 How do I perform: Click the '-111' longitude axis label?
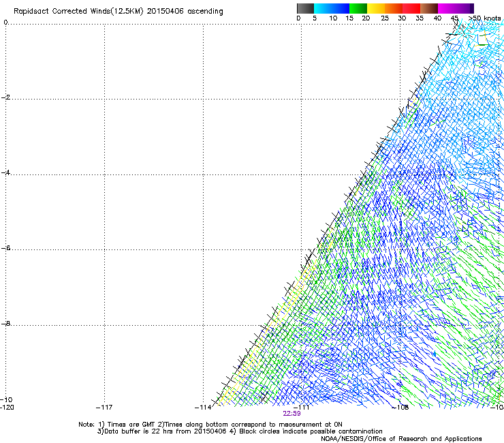[302, 408]
